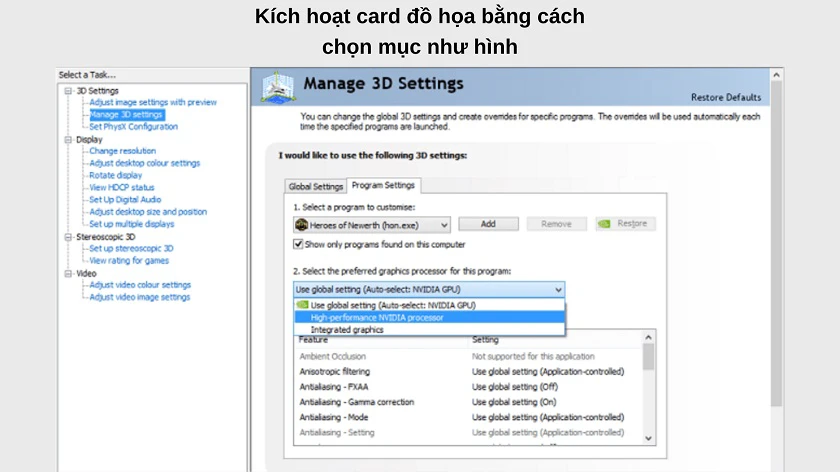Open the preferred graphics processor dropdown

click(x=429, y=289)
